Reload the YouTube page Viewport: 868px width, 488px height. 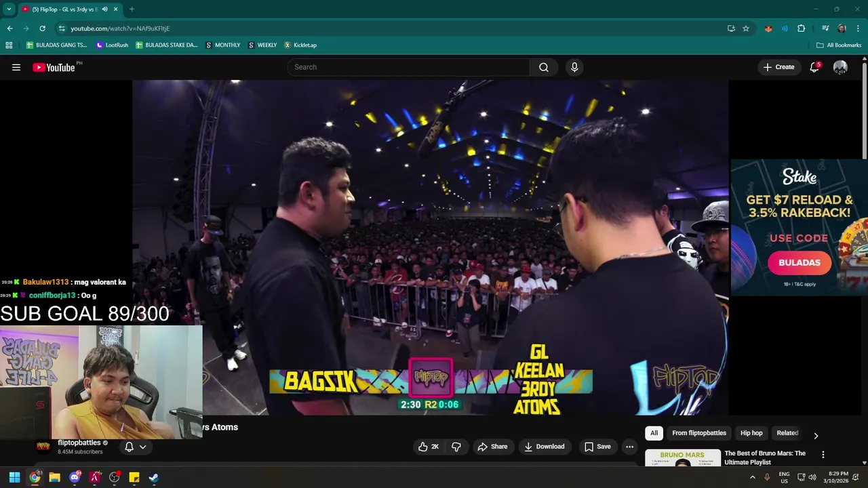coord(42,28)
